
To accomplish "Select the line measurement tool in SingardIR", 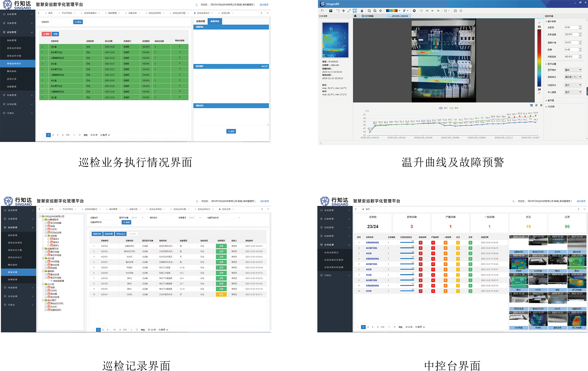I will (349, 11).
